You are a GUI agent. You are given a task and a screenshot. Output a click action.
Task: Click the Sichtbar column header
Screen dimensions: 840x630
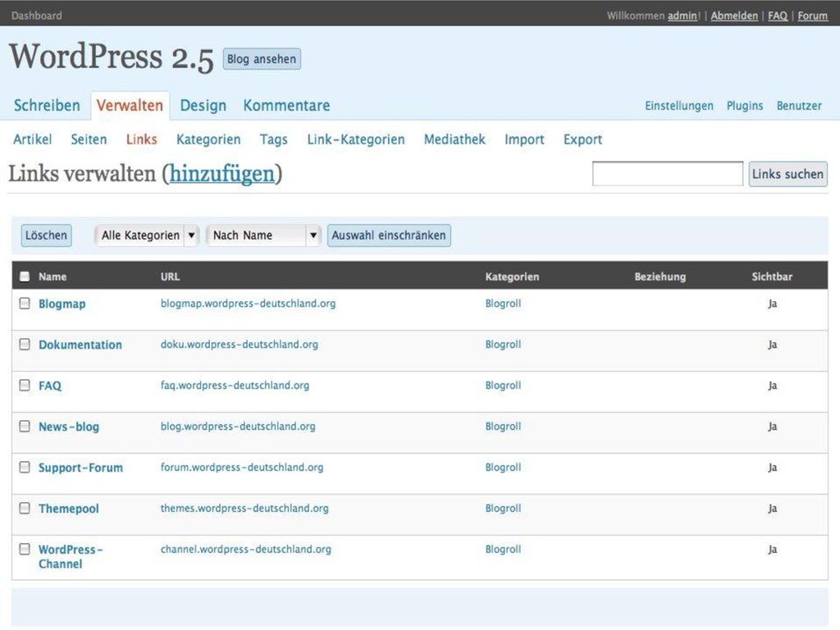tap(771, 276)
